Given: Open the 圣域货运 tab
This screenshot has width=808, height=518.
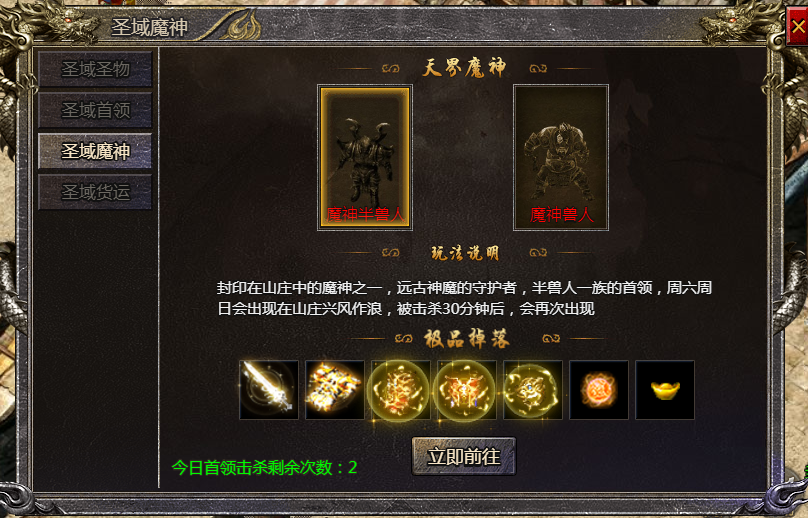Looking at the screenshot, I should point(95,192).
